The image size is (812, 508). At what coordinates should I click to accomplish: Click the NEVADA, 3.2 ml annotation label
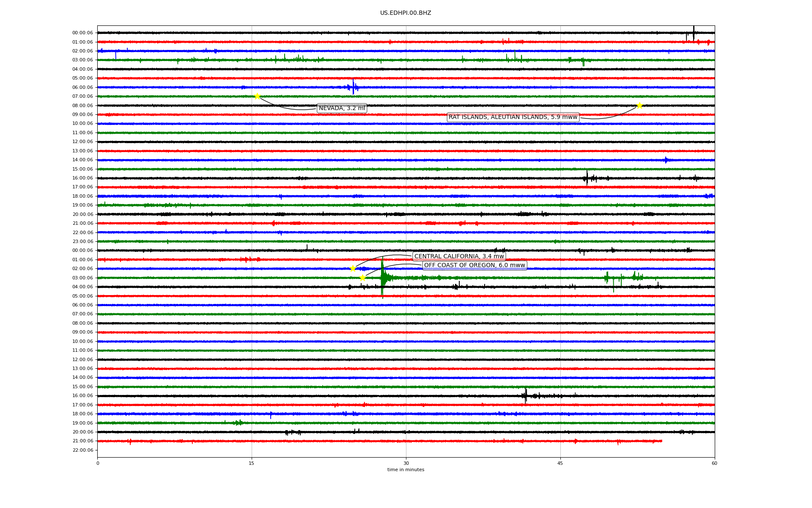[x=342, y=108]
